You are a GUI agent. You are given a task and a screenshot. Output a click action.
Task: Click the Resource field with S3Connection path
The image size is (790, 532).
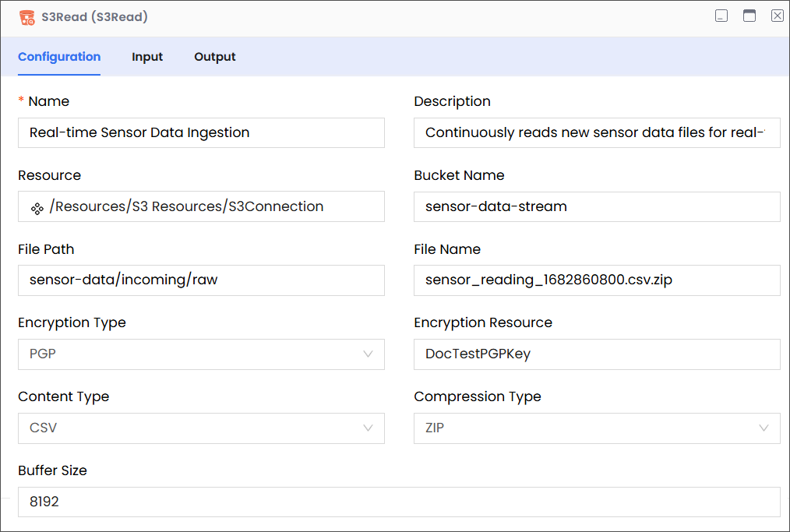coord(201,206)
